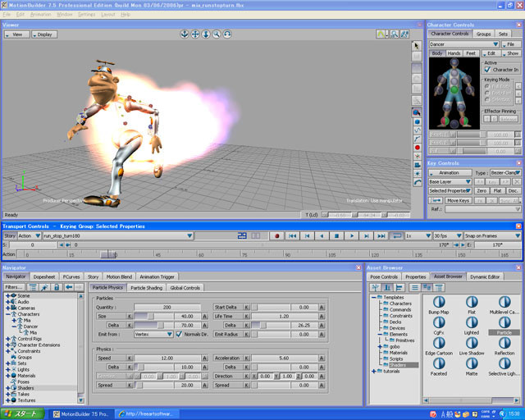
Task: Toggle the A animate button for Acceleration
Action: 322,358
